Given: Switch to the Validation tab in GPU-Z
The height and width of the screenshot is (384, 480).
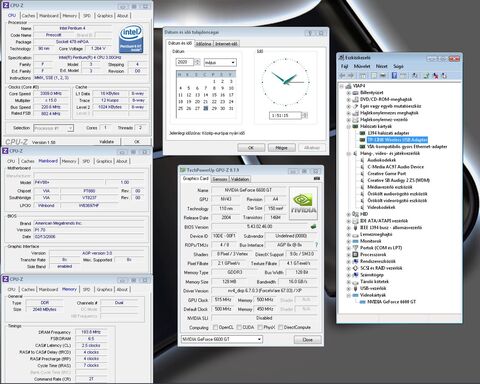Looking at the screenshot, I should tap(240, 179).
